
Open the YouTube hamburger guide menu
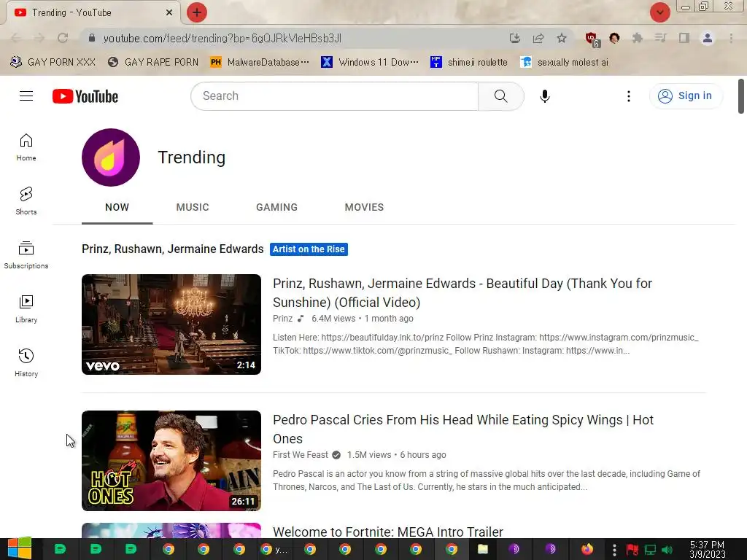coord(26,96)
